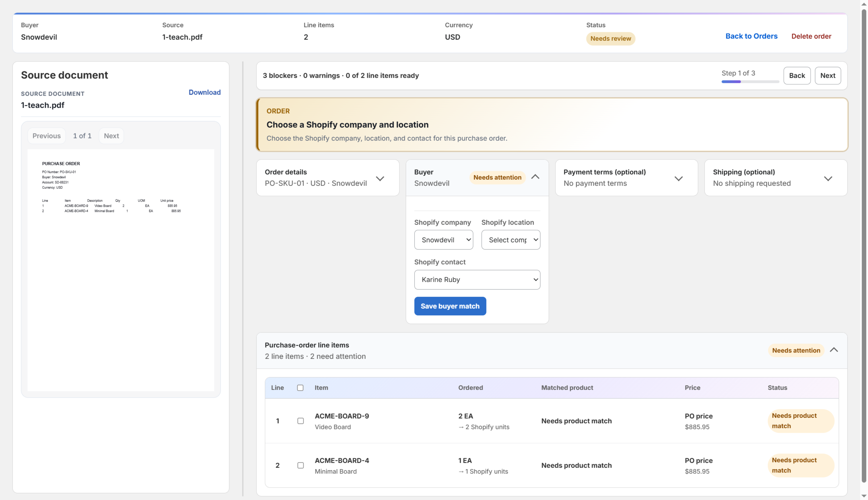Viewport: 868px width, 500px height.
Task: Click the ACME-BOARD-4 item name
Action: pyautogui.click(x=342, y=460)
